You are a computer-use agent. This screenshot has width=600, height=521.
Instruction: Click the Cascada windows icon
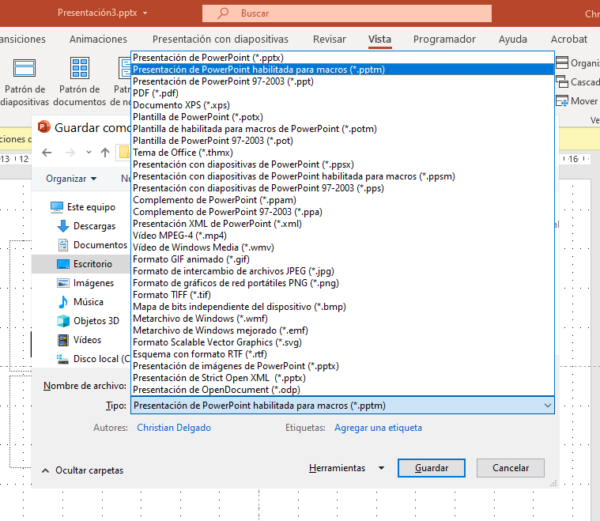562,81
